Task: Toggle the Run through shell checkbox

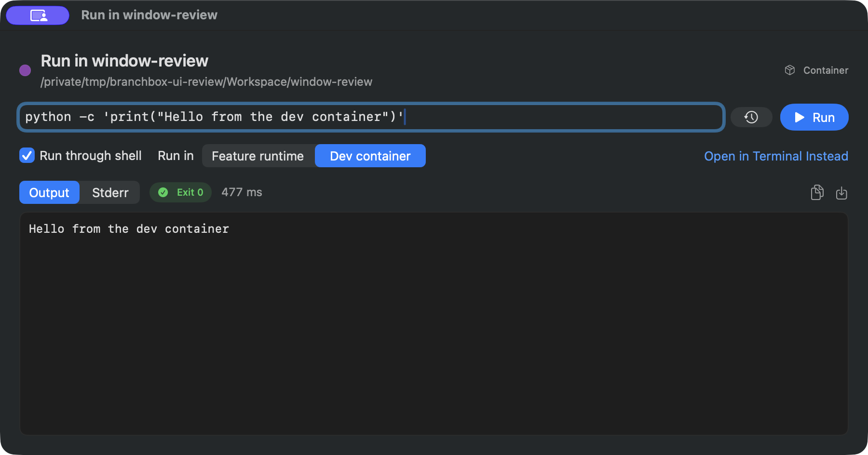Action: [x=27, y=156]
